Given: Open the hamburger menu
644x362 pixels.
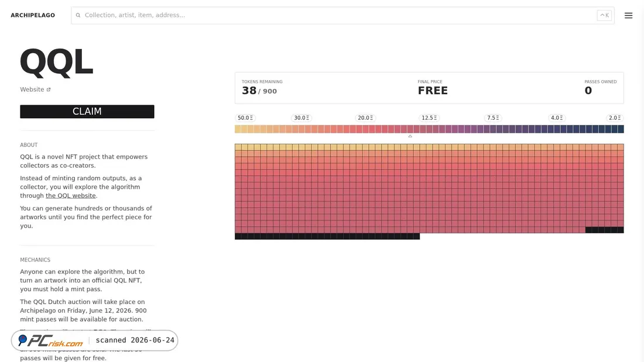Looking at the screenshot, I should click(628, 15).
